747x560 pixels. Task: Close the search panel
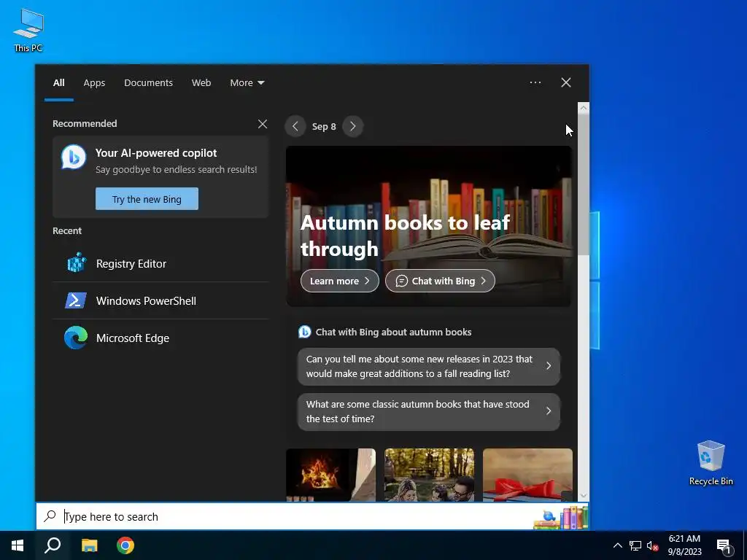(x=566, y=82)
